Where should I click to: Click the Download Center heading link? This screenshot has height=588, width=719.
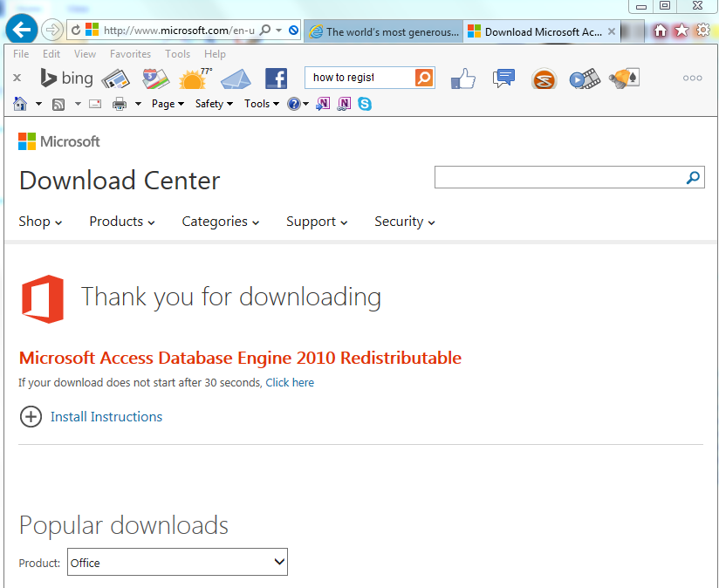pyautogui.click(x=120, y=180)
